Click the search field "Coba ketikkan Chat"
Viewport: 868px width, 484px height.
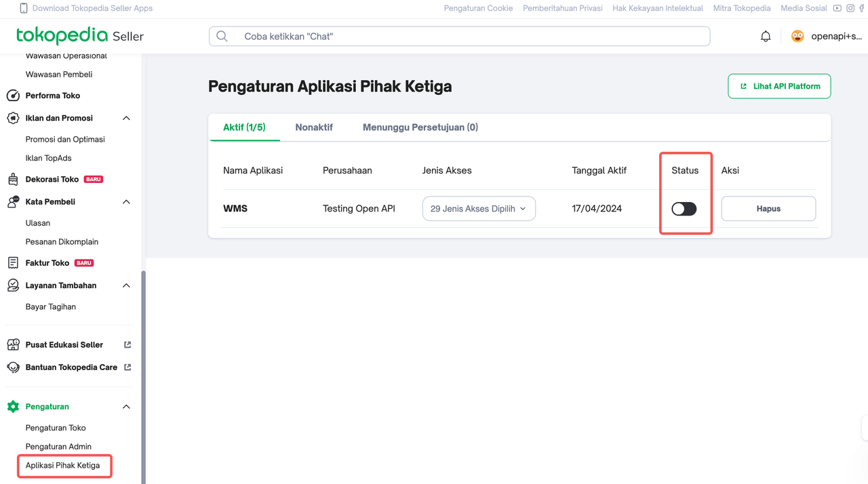(x=459, y=37)
